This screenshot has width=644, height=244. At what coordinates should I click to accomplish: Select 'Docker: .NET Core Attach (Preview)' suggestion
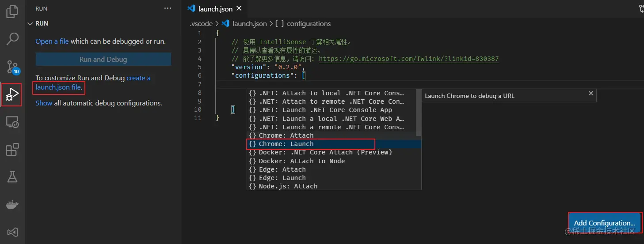pos(334,152)
